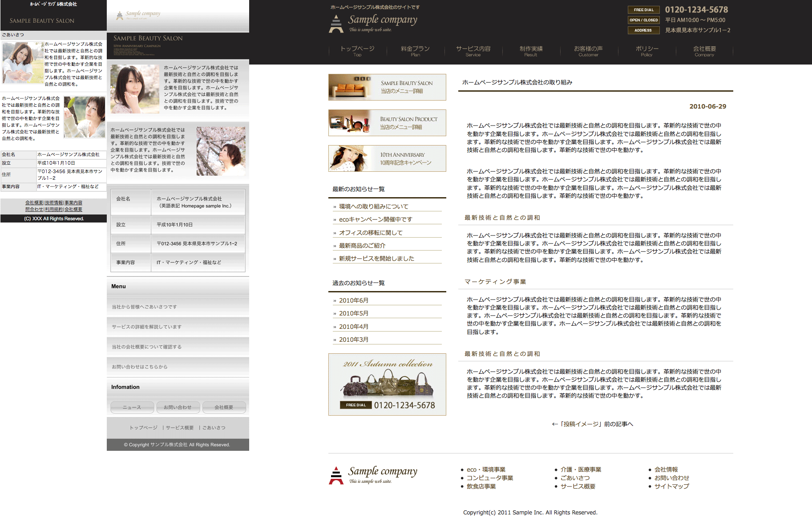Open the 2010年6月 archive link
Screen dimensions: 812x518
[354, 300]
